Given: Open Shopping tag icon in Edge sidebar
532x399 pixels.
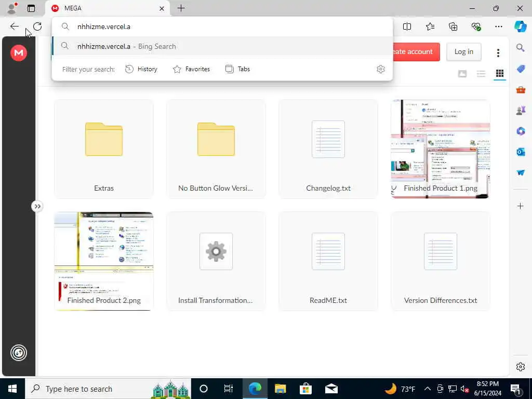Looking at the screenshot, I should [x=521, y=69].
